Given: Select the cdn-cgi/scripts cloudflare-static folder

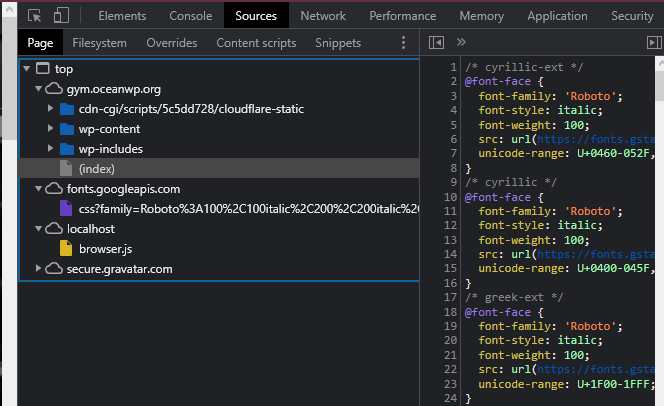Looking at the screenshot, I should [x=191, y=109].
